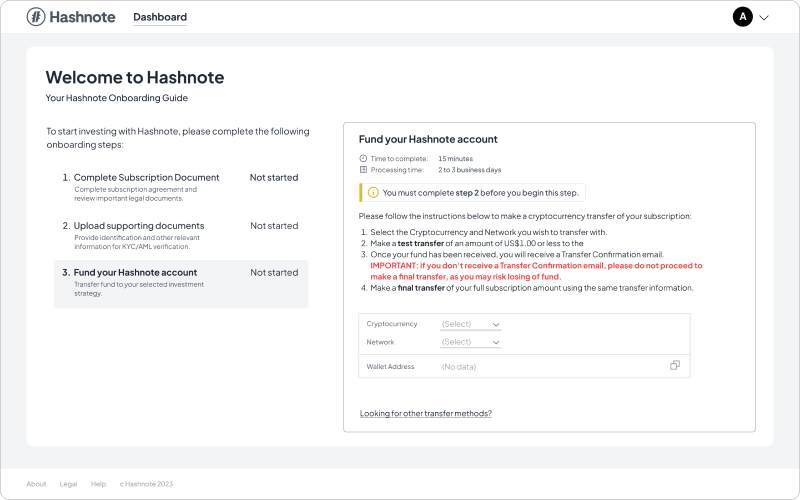800x500 pixels.
Task: Open the Dashboard tab
Action: [x=160, y=17]
